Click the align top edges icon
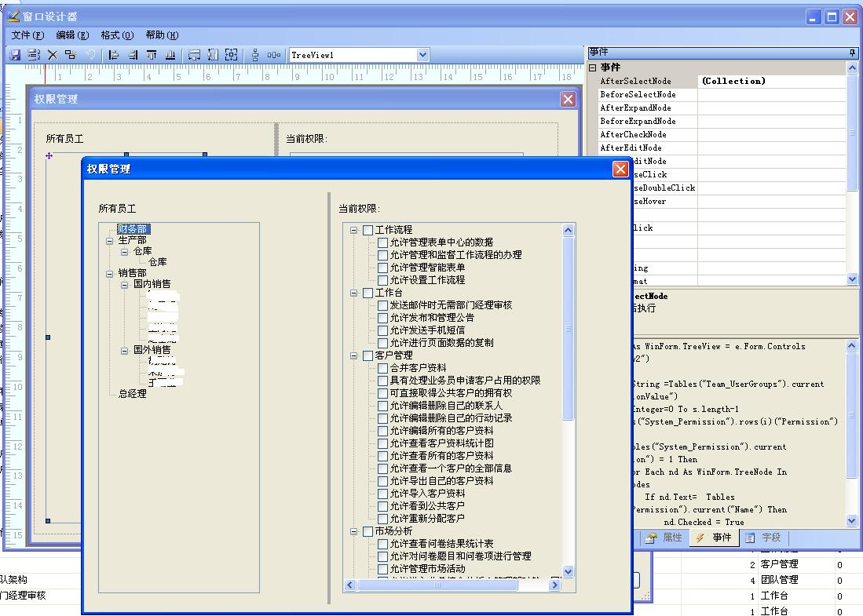 151,55
